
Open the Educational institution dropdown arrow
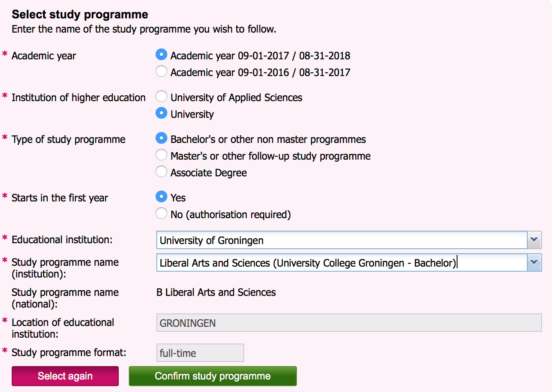[x=534, y=240]
